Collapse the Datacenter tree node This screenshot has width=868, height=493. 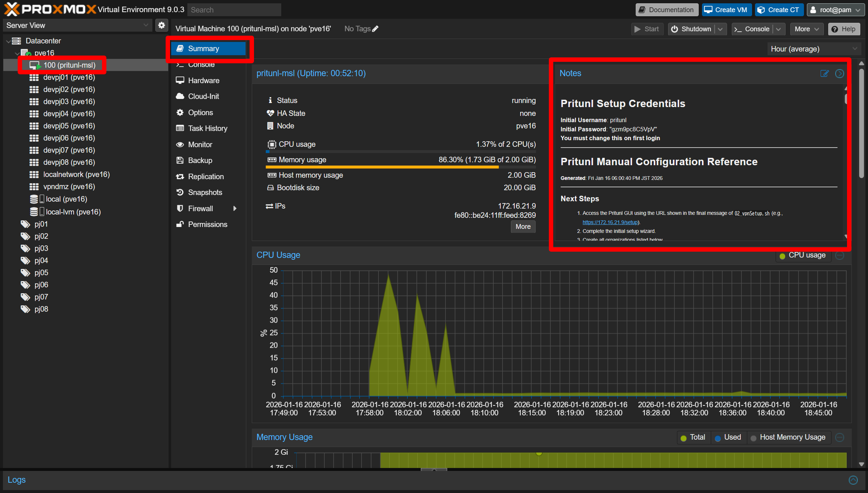click(8, 41)
